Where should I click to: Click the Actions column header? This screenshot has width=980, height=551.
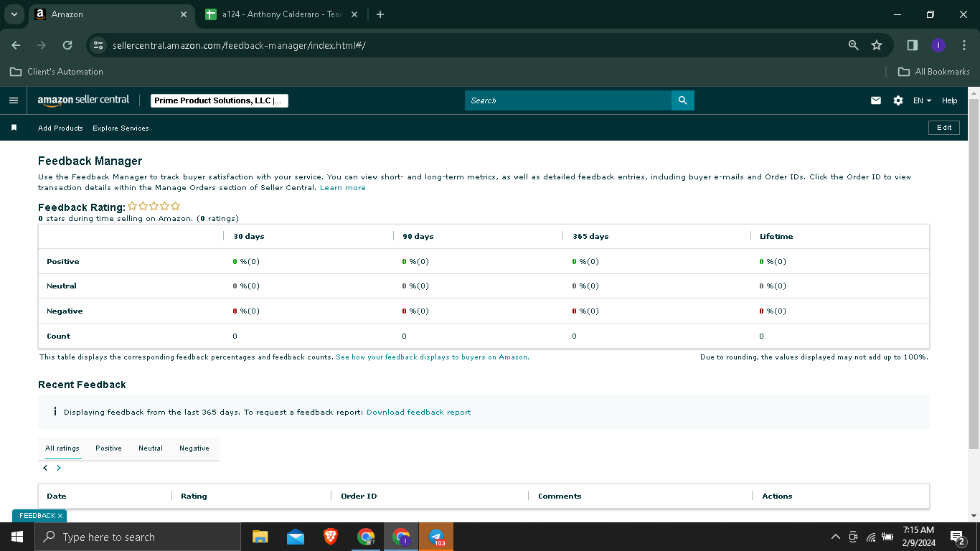[777, 496]
